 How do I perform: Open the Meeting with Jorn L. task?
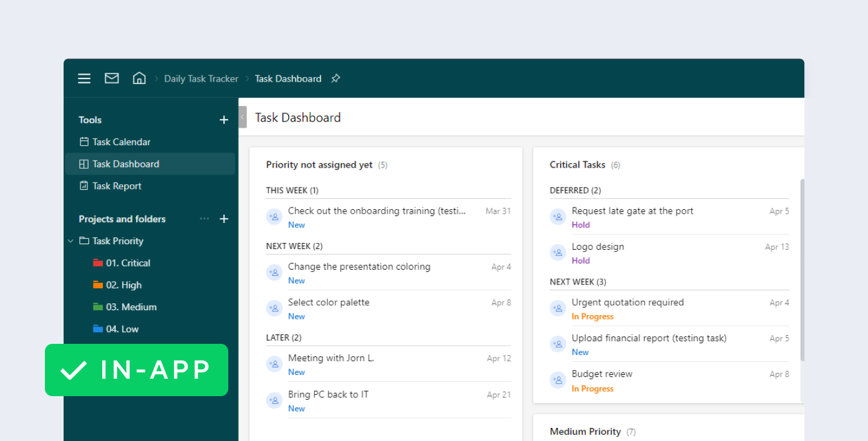pyautogui.click(x=330, y=359)
